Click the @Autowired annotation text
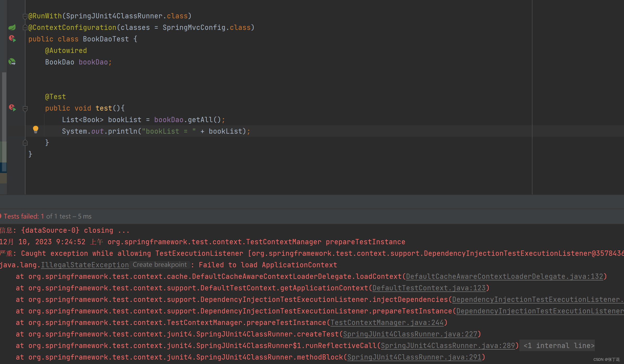624x364 pixels. [x=66, y=51]
